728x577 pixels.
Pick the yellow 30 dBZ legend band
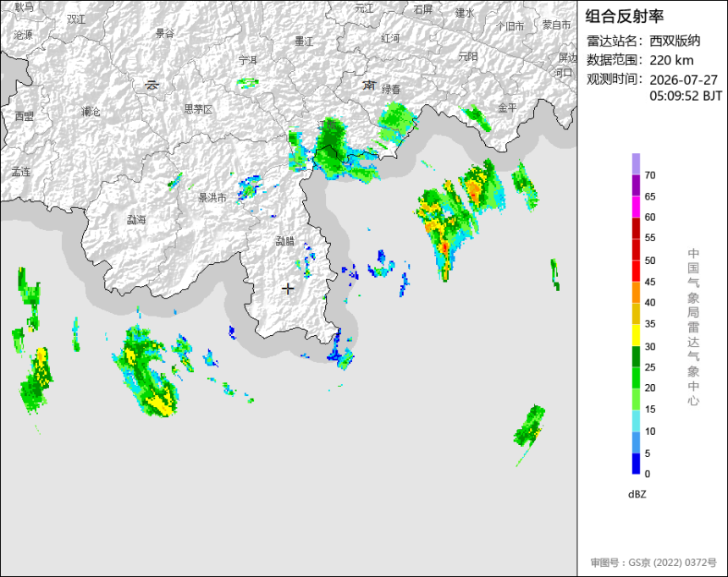pyautogui.click(x=636, y=335)
